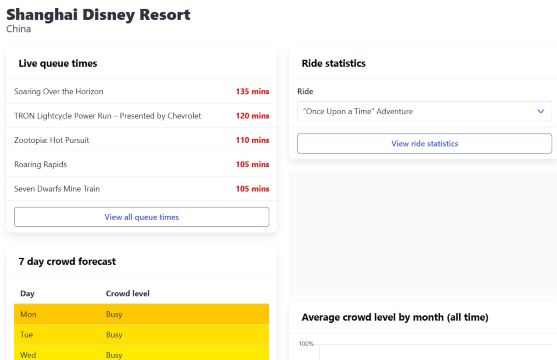Click the Live queue times heading
Viewport: 557px width, 360px height.
click(58, 63)
